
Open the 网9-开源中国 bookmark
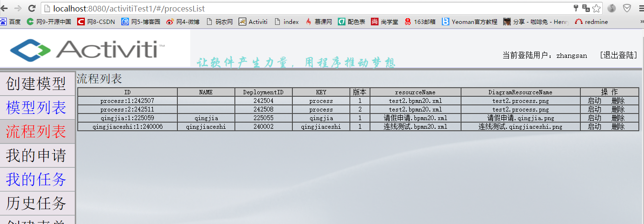coord(49,22)
